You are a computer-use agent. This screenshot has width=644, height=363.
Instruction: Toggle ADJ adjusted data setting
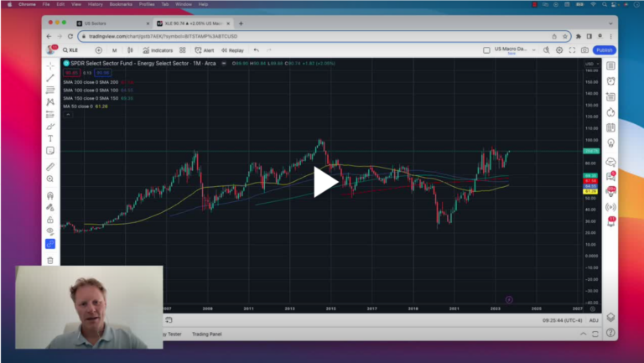click(594, 319)
